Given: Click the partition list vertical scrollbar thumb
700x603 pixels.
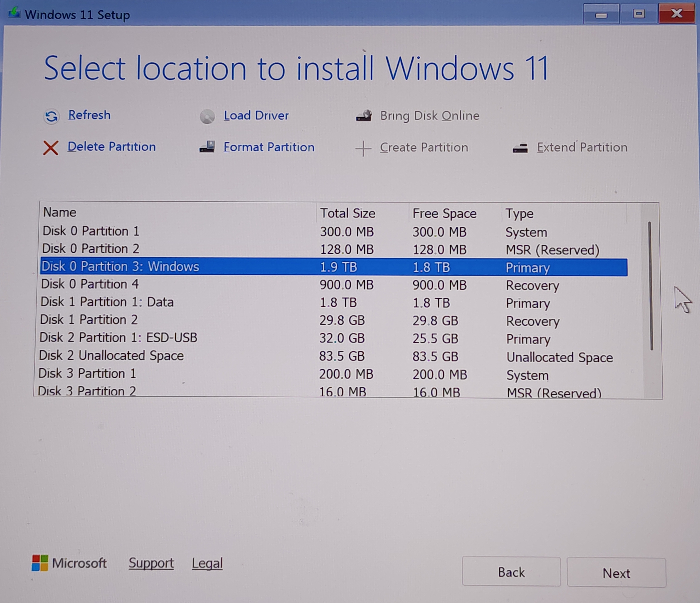Looking at the screenshot, I should [x=651, y=286].
